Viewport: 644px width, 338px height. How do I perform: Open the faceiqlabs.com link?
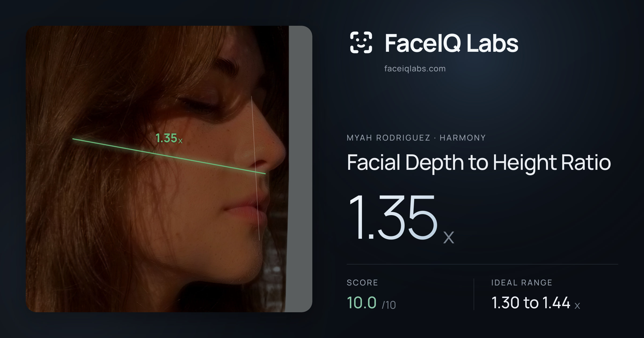[415, 69]
